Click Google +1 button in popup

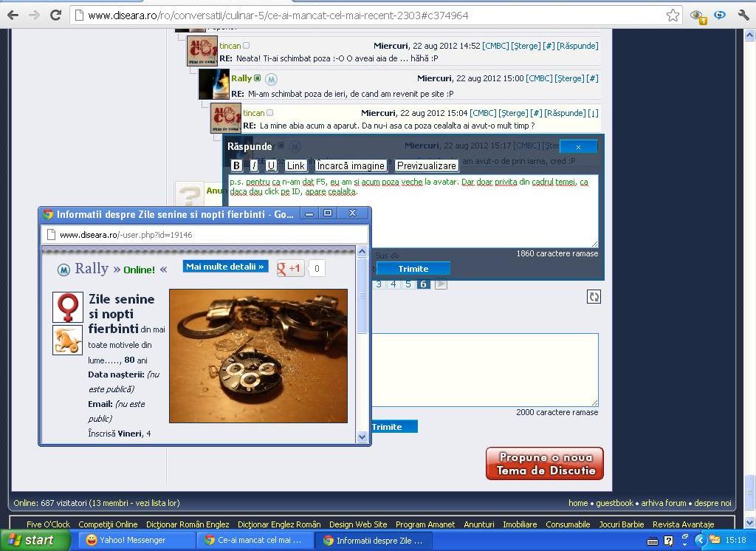coord(289,268)
